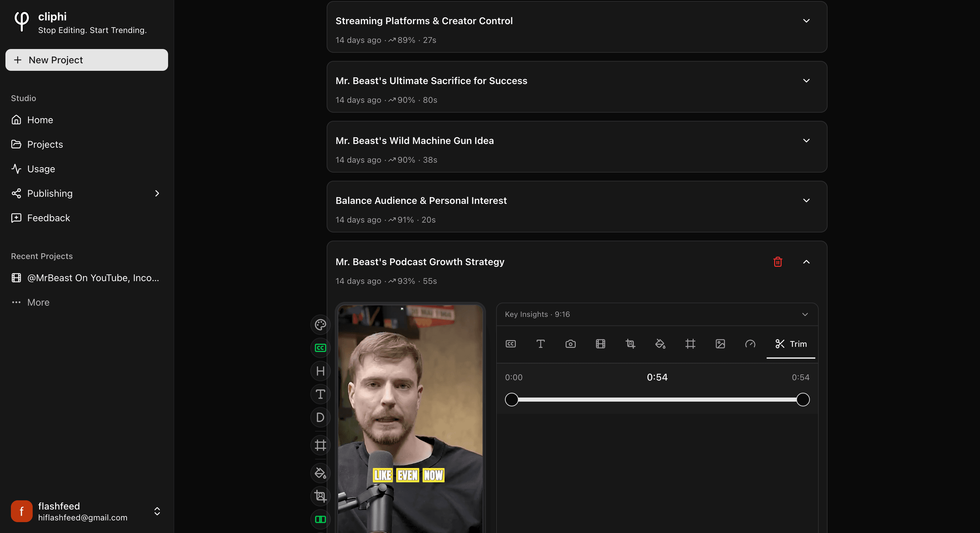Open the speed gauge tab

click(x=750, y=344)
